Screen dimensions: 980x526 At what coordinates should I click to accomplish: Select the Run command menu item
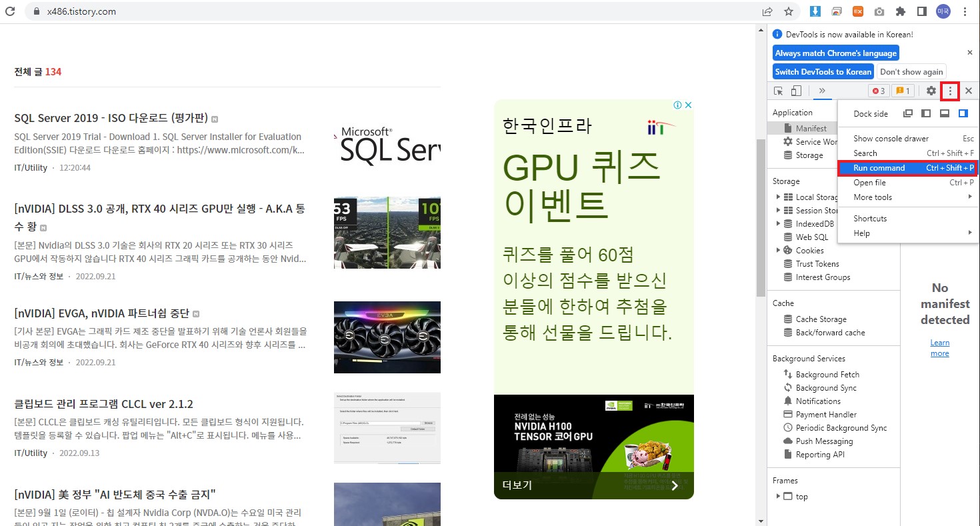[x=908, y=168]
